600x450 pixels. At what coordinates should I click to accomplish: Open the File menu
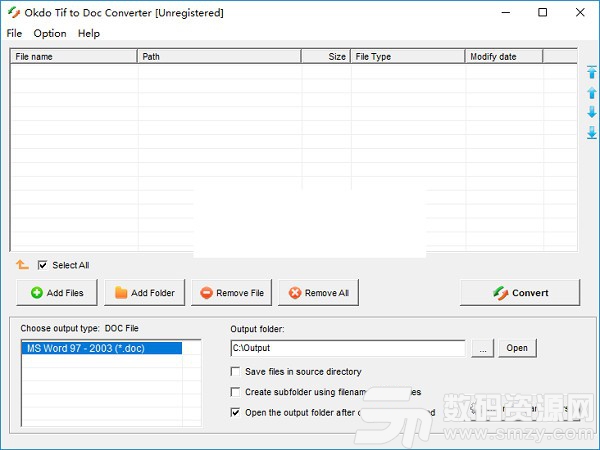click(x=14, y=33)
